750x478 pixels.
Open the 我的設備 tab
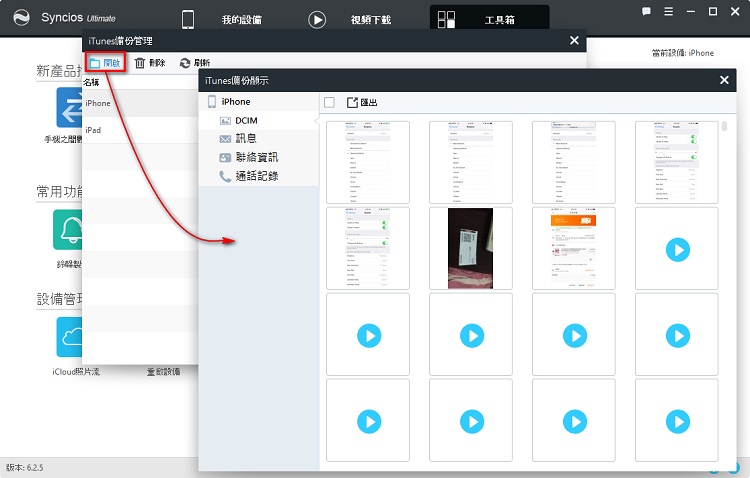pos(242,20)
